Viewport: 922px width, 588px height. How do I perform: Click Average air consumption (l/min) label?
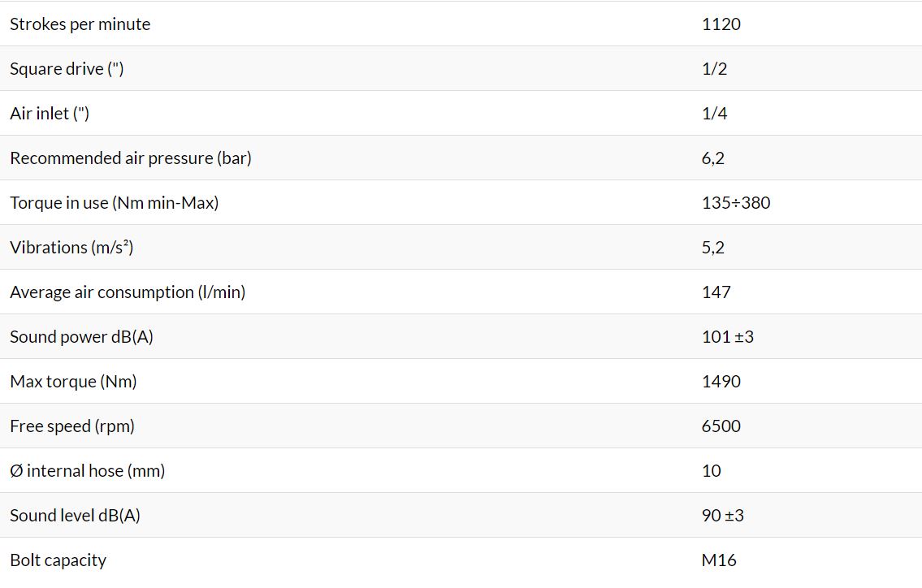(128, 292)
